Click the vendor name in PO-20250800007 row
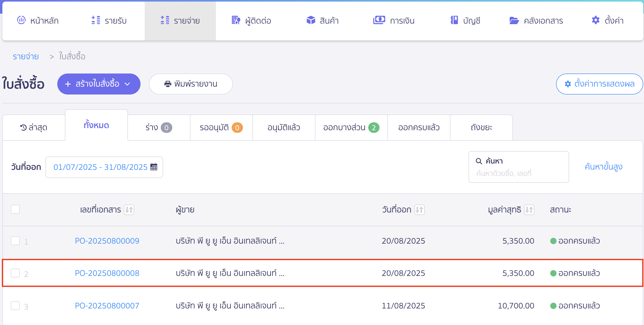The image size is (644, 325). (230, 306)
